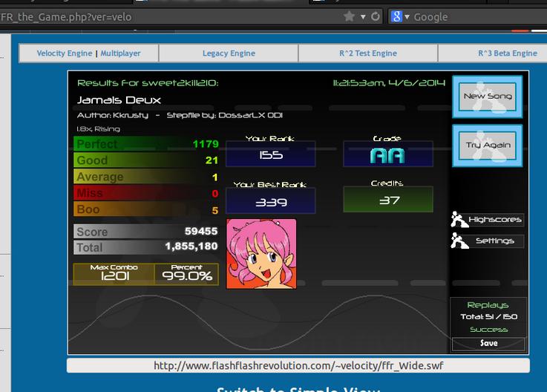Image resolution: width=547 pixels, height=392 pixels.
Task: Expand the search engine dropdown arrow
Action: (x=407, y=17)
